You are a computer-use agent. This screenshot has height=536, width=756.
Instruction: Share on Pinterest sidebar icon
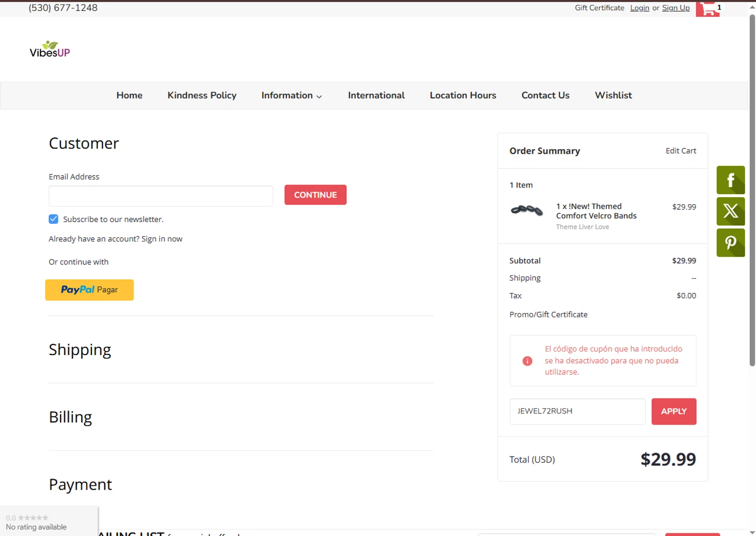731,243
